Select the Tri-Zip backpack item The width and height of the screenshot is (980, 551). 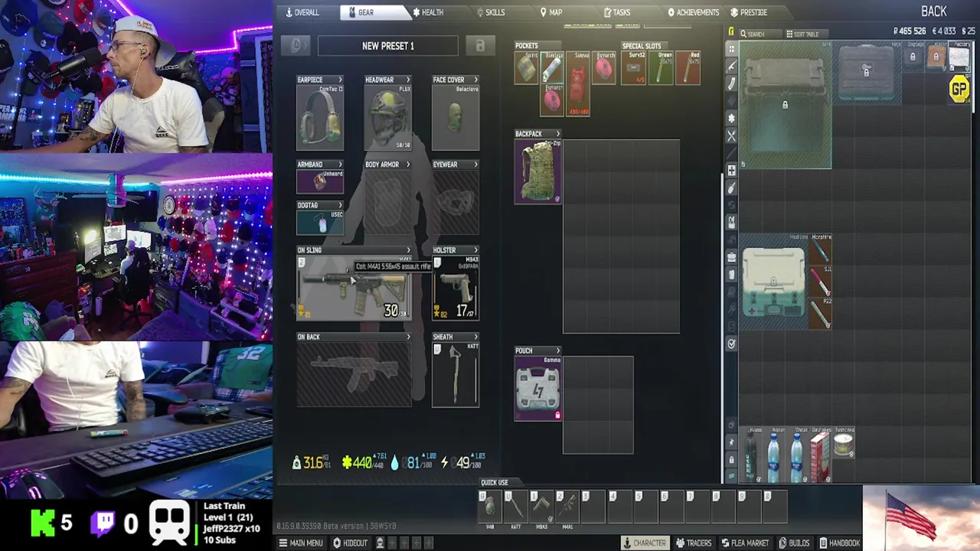coord(537,171)
